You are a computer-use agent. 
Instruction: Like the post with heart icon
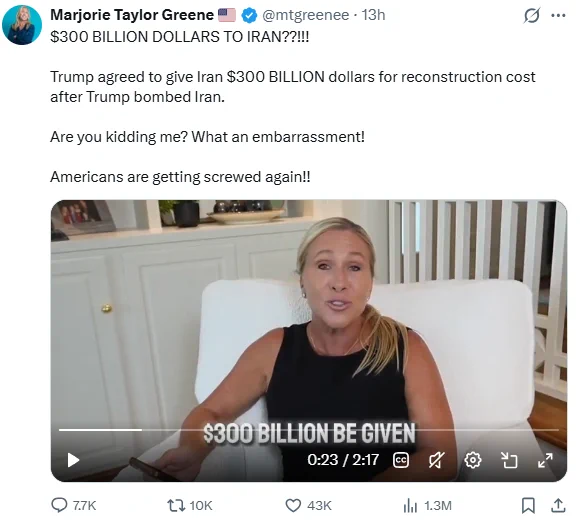(x=293, y=505)
